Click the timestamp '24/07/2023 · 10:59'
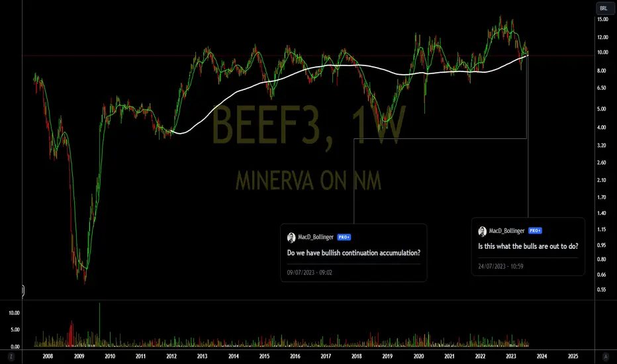Image resolution: width=617 pixels, height=364 pixels. coord(500,266)
